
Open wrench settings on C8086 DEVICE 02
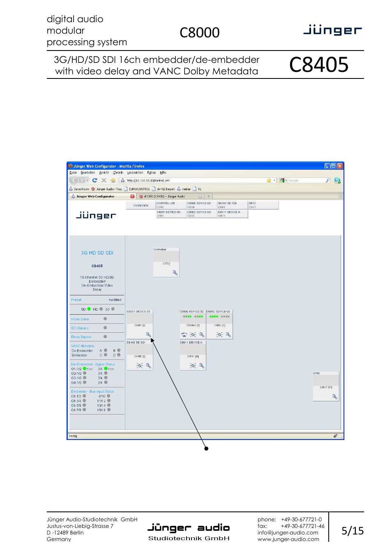[201, 335]
